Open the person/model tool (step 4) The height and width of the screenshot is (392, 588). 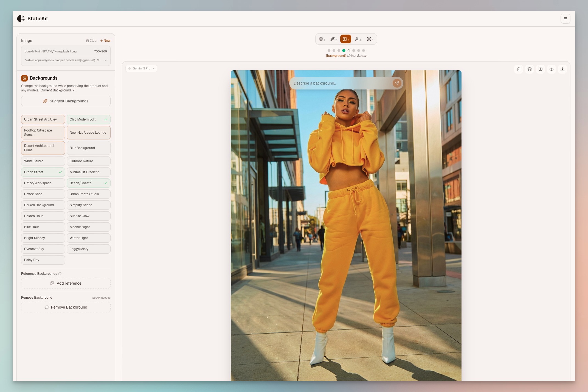click(357, 39)
